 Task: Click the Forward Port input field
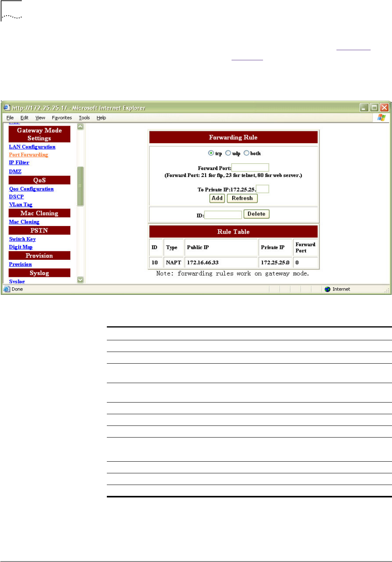[x=250, y=168]
